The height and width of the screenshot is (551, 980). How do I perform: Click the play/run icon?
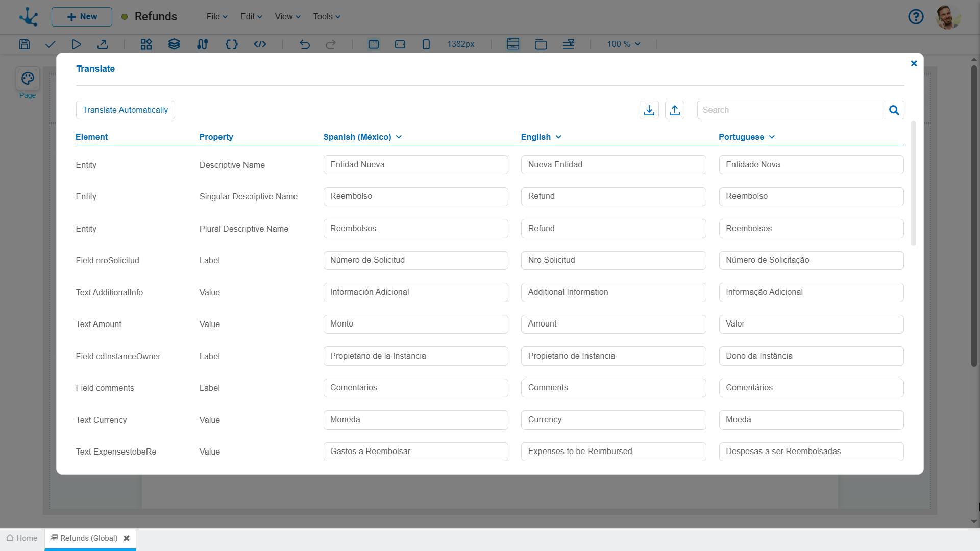coord(76,44)
